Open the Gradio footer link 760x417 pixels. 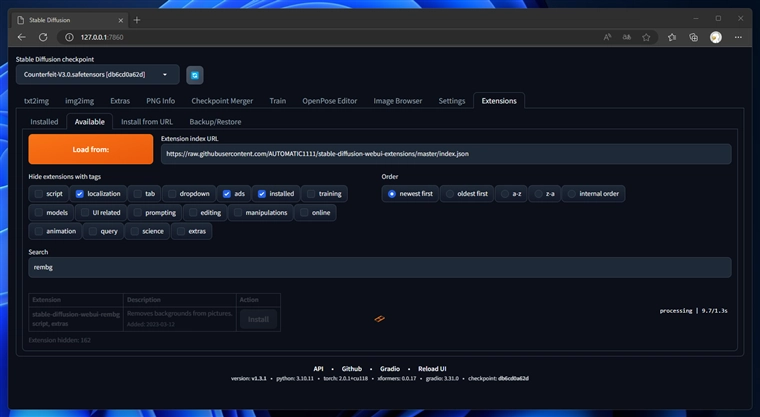[390, 369]
